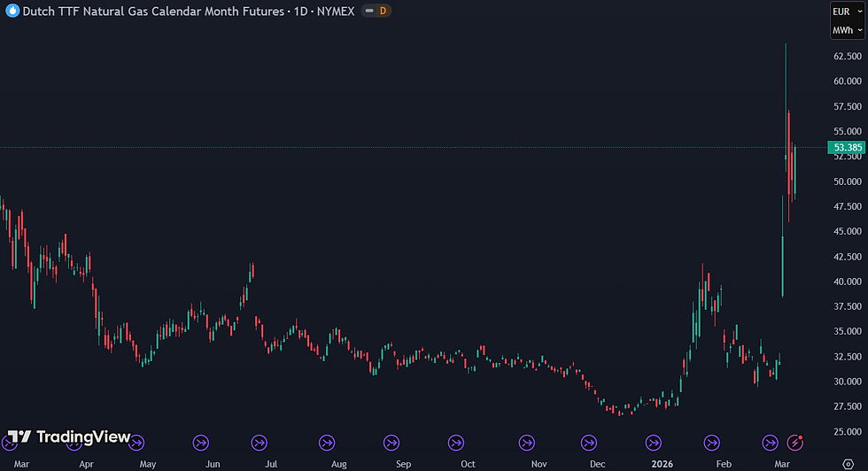The width and height of the screenshot is (868, 471).
Task: Click the pink lightning latest-update icon
Action: point(795,443)
